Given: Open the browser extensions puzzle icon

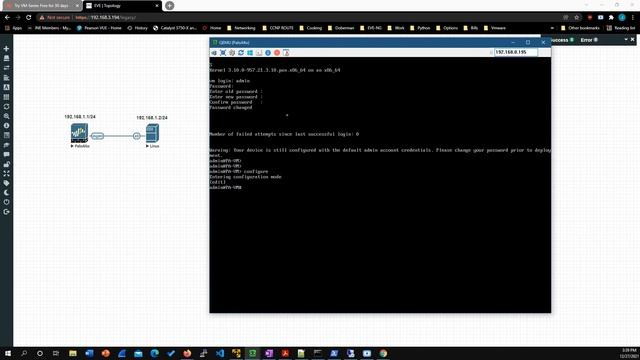Looking at the screenshot, I should click(611, 18).
